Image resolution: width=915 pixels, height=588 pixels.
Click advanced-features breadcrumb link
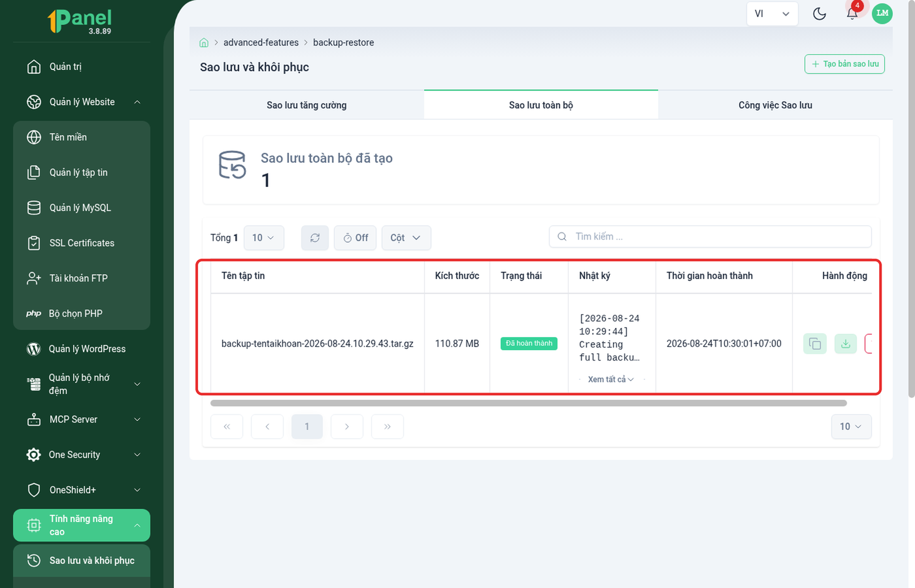pyautogui.click(x=261, y=42)
